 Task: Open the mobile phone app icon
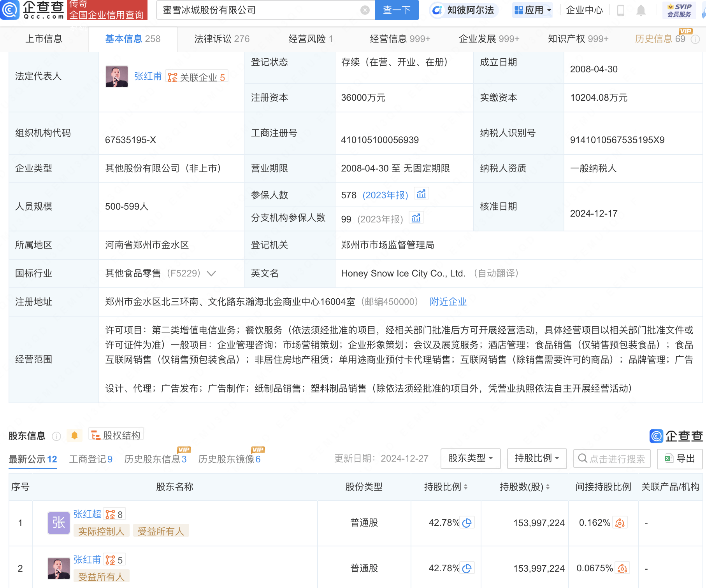click(621, 10)
